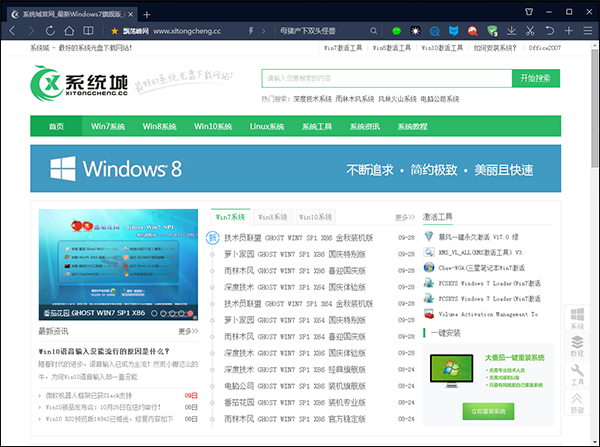The image size is (600, 447).
Task: Close the 系统城官网 tab
Action: (x=130, y=15)
